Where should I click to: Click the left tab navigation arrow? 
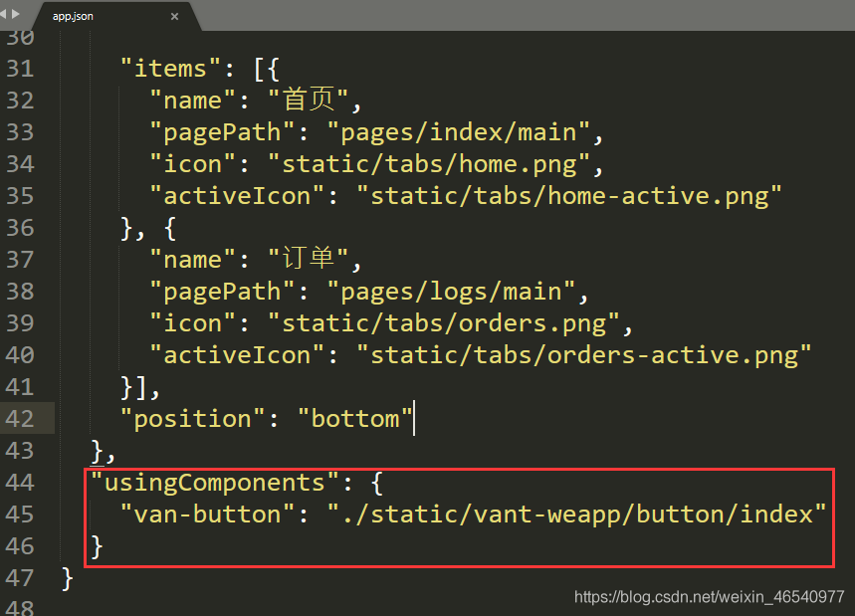[3, 14]
